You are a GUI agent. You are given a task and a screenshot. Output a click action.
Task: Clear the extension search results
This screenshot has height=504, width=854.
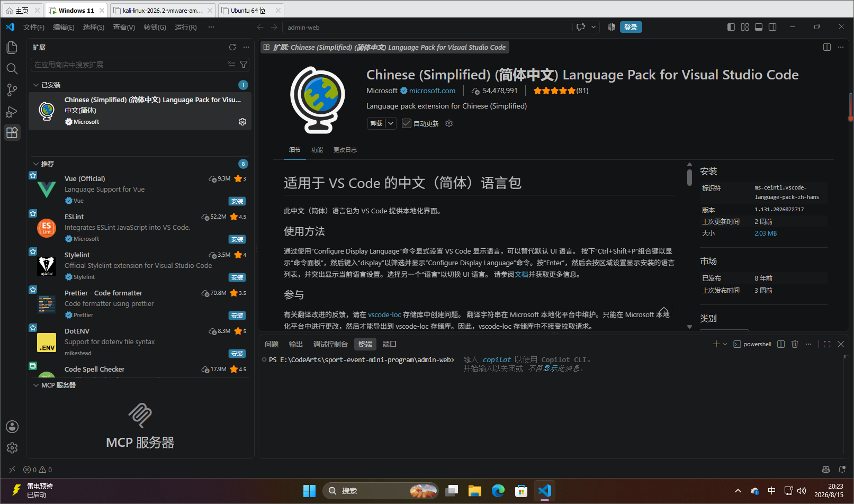[x=231, y=65]
